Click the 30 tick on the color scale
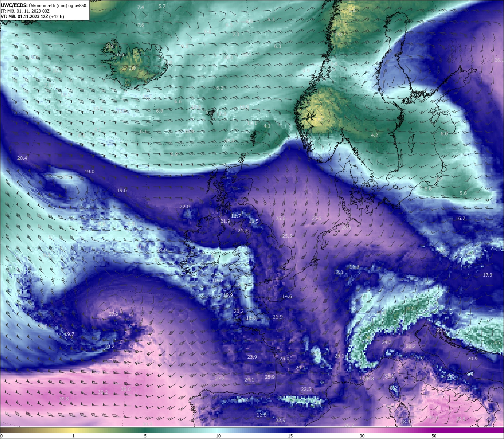Image resolution: width=504 pixels, height=439 pixels. [x=362, y=436]
